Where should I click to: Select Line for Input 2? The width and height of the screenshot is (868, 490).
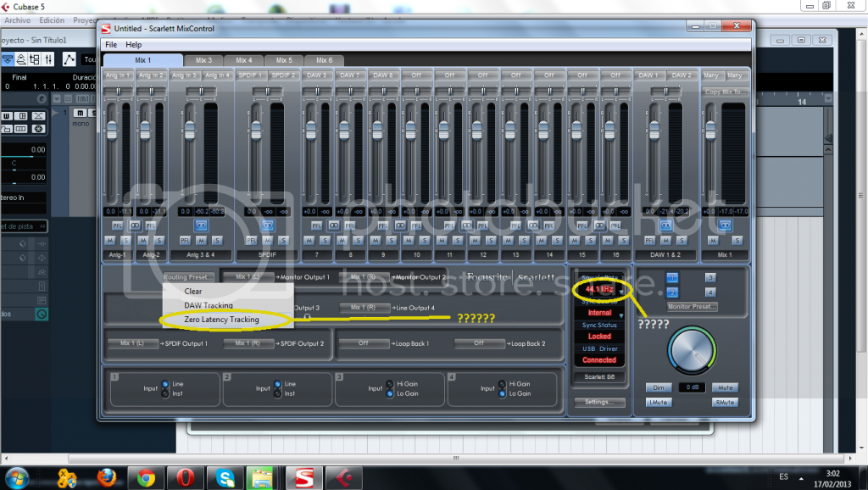click(x=277, y=384)
